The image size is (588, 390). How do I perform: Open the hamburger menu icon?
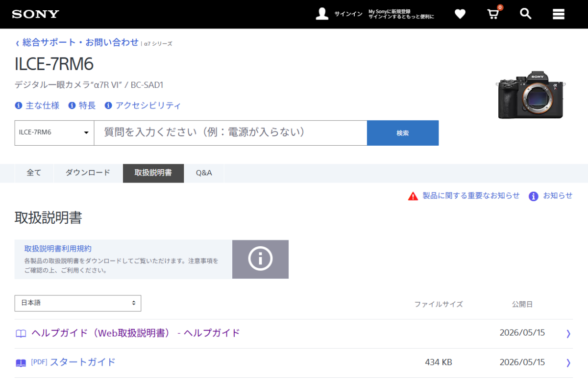click(x=559, y=14)
